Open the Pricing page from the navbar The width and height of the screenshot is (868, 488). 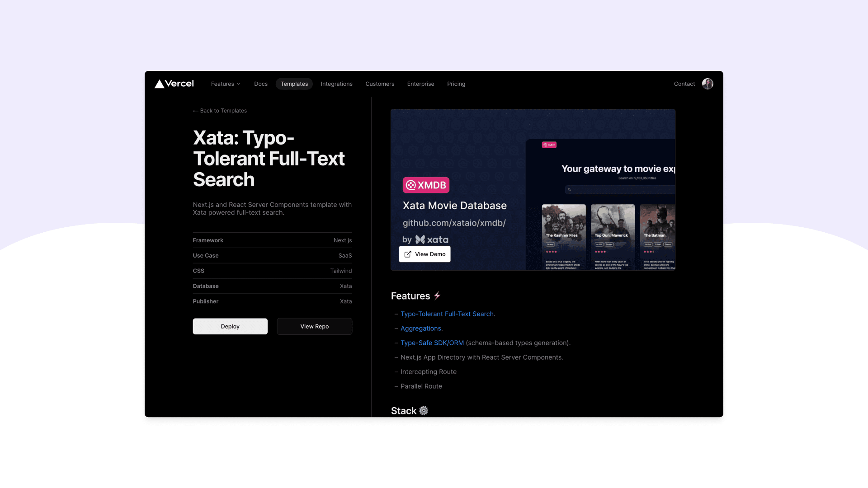[456, 84]
